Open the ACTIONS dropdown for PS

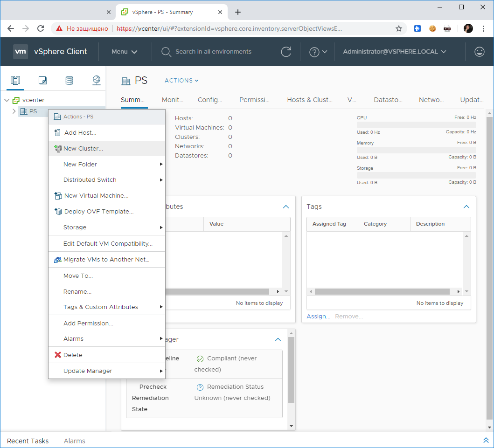coord(181,81)
